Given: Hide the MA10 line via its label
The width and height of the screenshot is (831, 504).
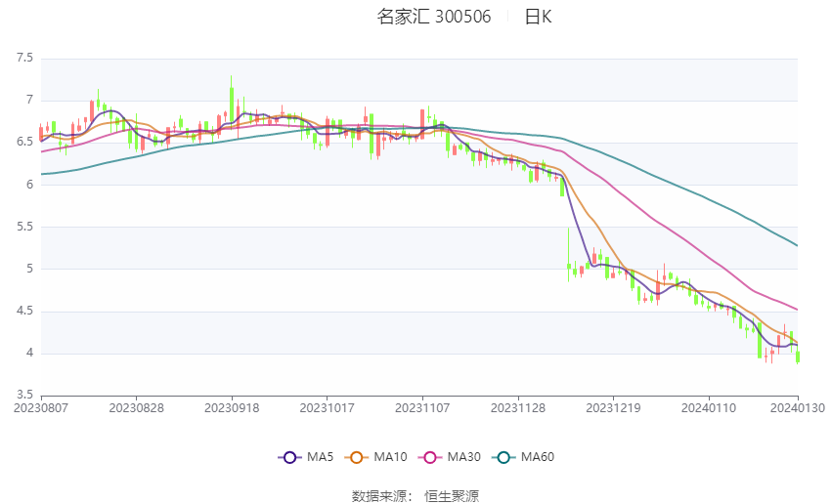Looking at the screenshot, I should [390, 457].
